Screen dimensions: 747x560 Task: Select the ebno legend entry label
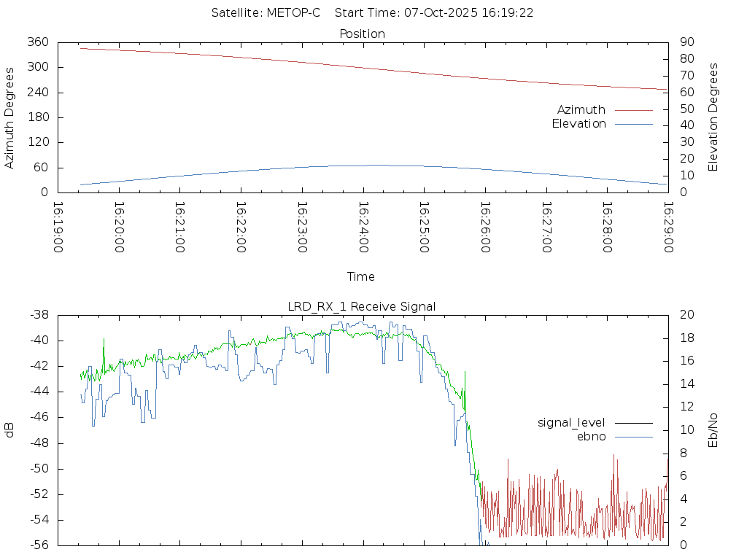[591, 436]
